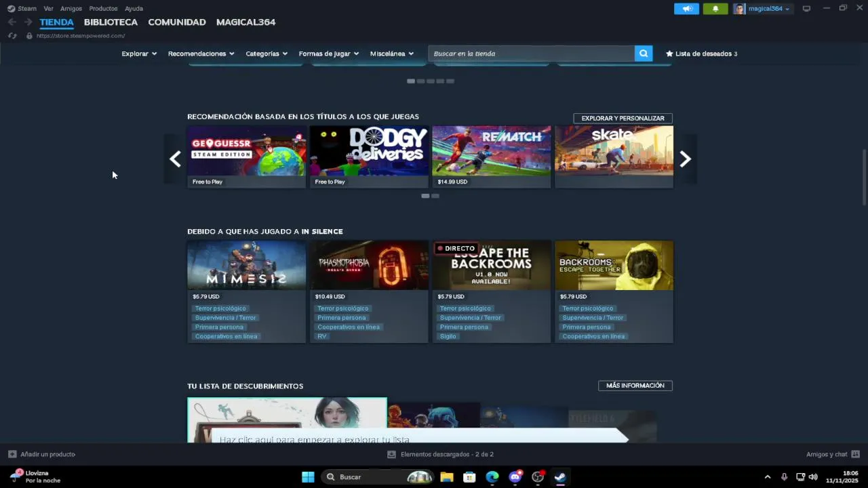Show next recommended games carousel arrow
The height and width of the screenshot is (488, 868).
[686, 159]
